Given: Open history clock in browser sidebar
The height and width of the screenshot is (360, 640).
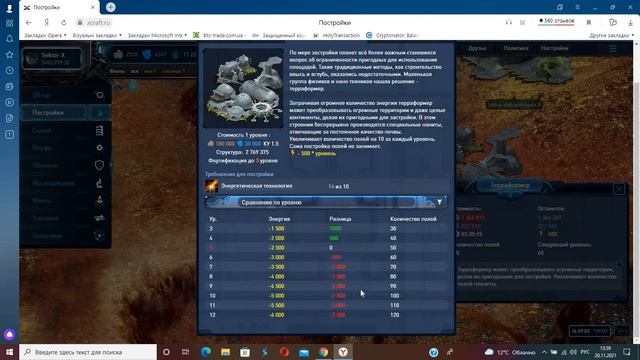Looking at the screenshot, I should [x=9, y=71].
